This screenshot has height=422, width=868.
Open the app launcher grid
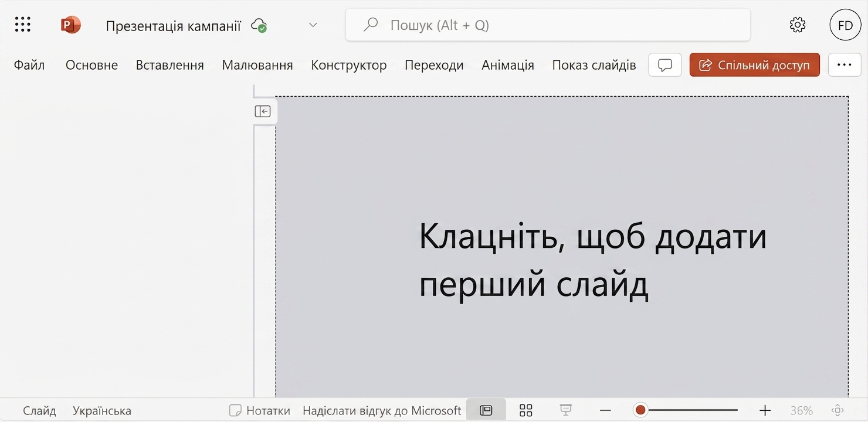coord(23,25)
